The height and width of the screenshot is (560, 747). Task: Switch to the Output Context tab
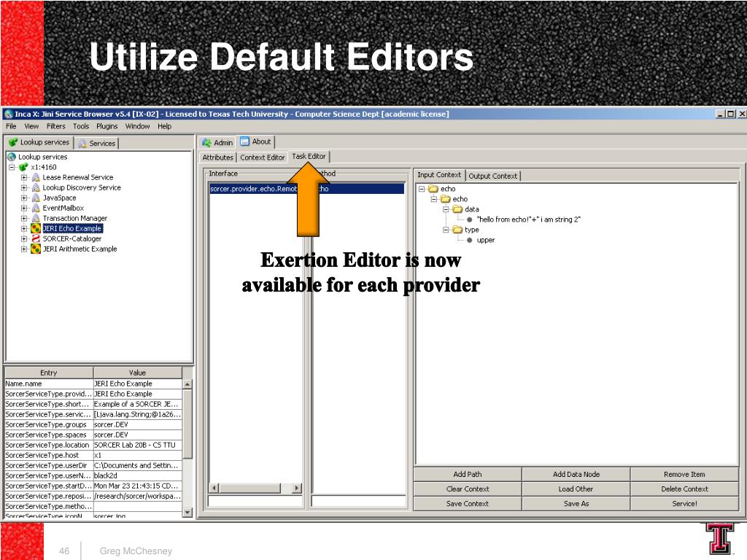[492, 176]
